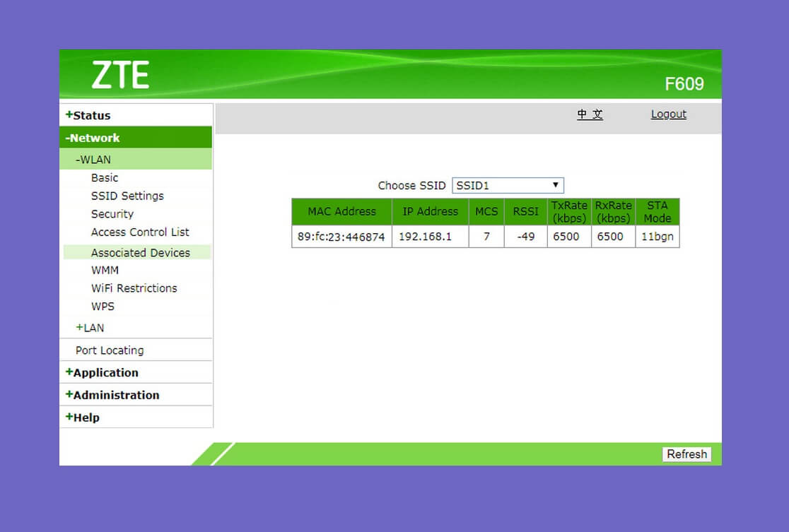Click the Refresh button
Image resolution: width=789 pixels, height=532 pixels.
[x=687, y=454]
